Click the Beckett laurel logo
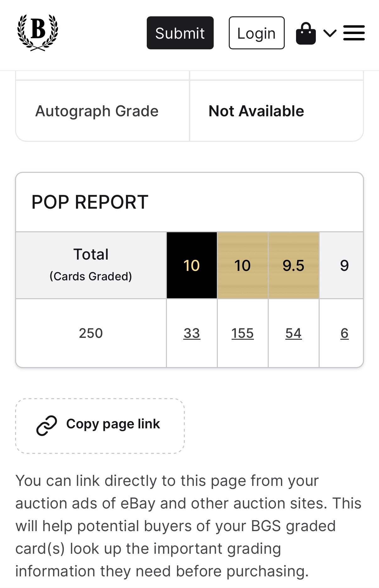 (x=37, y=32)
